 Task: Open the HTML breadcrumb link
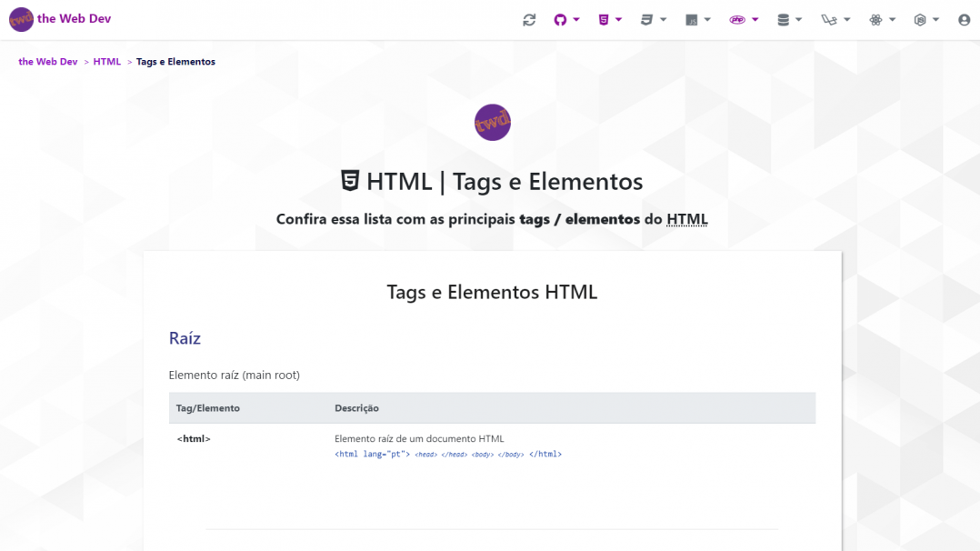click(106, 61)
